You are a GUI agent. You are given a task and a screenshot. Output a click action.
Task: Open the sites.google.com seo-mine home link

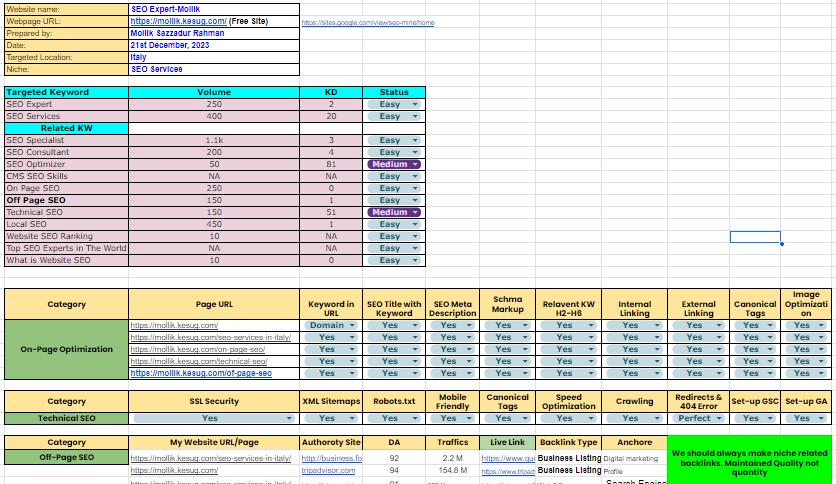coord(368,23)
